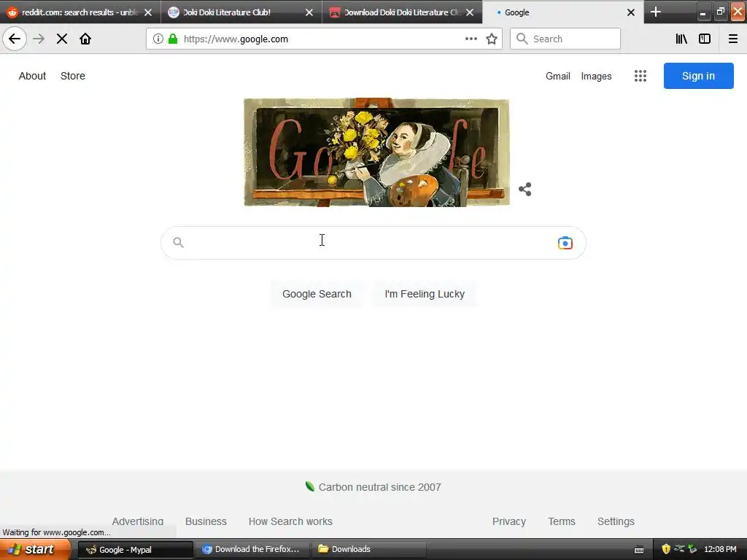
Task: Open the Downloads folder taskbar button
Action: coord(368,550)
